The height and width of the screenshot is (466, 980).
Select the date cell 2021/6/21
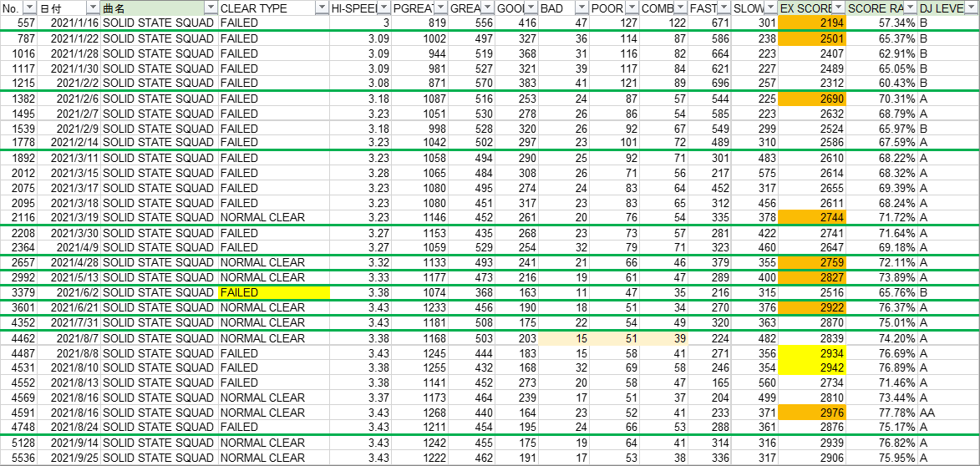pyautogui.click(x=69, y=308)
